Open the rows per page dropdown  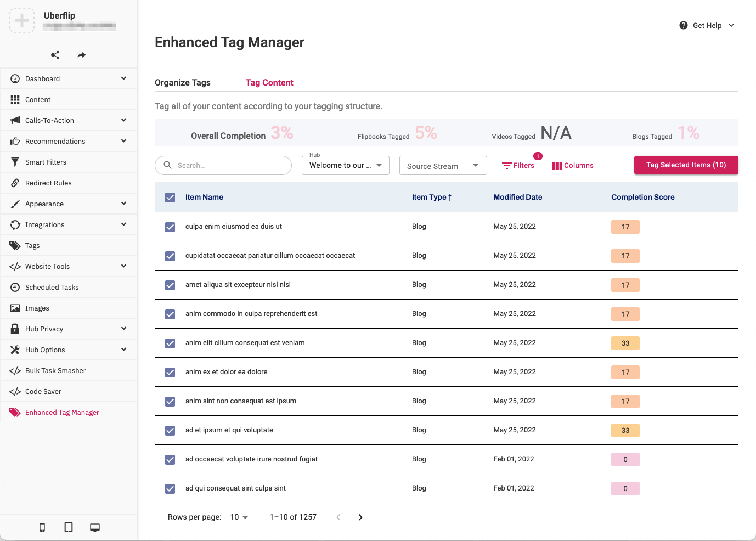[239, 517]
